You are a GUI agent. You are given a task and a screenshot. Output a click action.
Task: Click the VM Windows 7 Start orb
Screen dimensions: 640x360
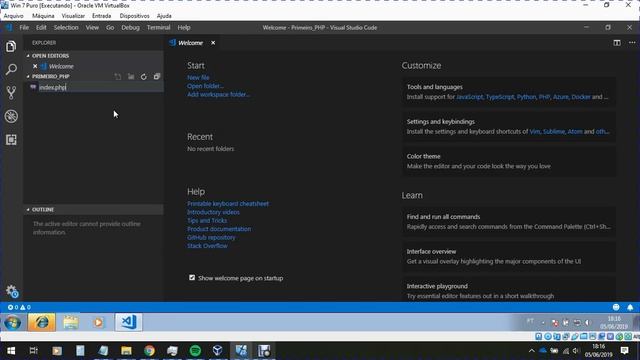[13, 322]
